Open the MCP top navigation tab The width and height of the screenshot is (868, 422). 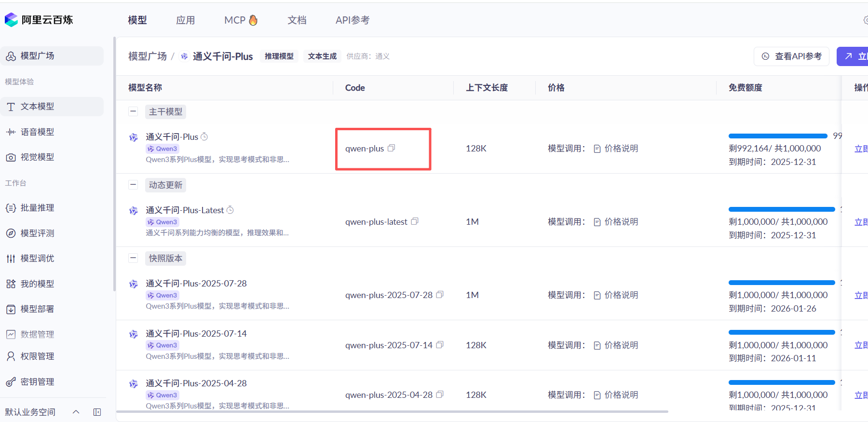[x=241, y=20]
